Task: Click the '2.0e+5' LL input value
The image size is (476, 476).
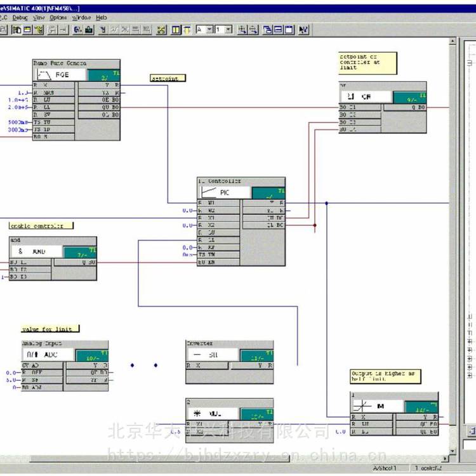Action: click(18, 107)
